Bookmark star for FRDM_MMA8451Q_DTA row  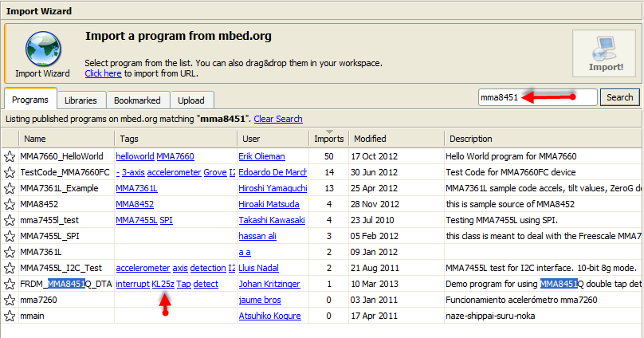click(x=10, y=284)
